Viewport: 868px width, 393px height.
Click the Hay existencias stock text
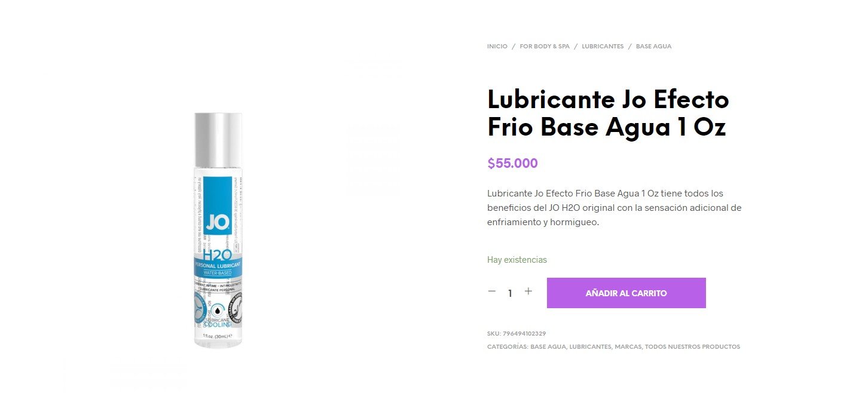pos(517,260)
